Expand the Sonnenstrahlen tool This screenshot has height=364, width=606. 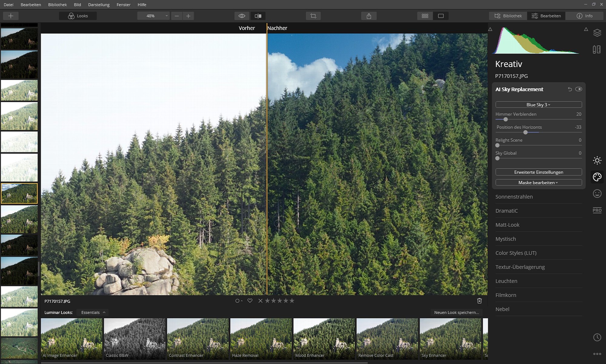tap(538, 197)
